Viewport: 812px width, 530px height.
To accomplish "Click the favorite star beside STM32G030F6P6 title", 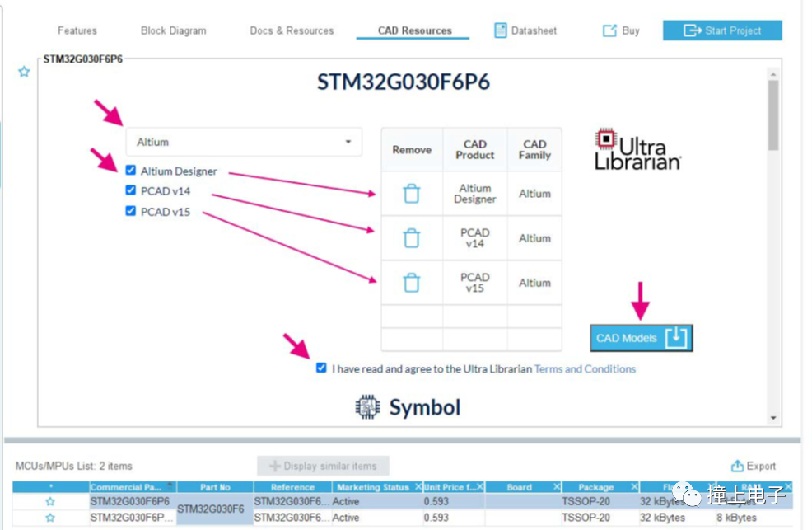I will point(24,72).
